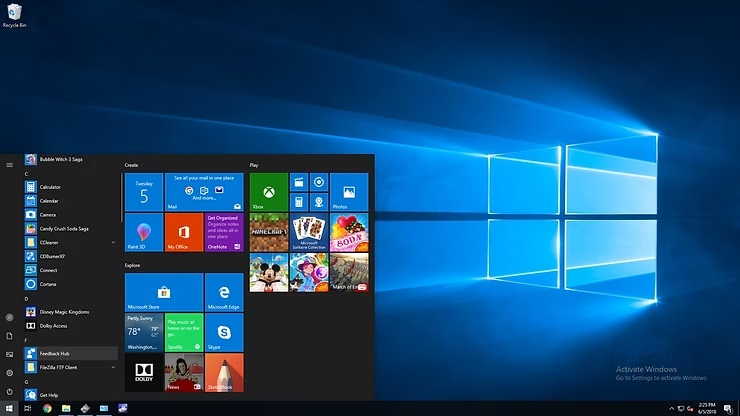The width and height of the screenshot is (740, 416).
Task: Show hidden system tray icons
Action: click(x=672, y=408)
